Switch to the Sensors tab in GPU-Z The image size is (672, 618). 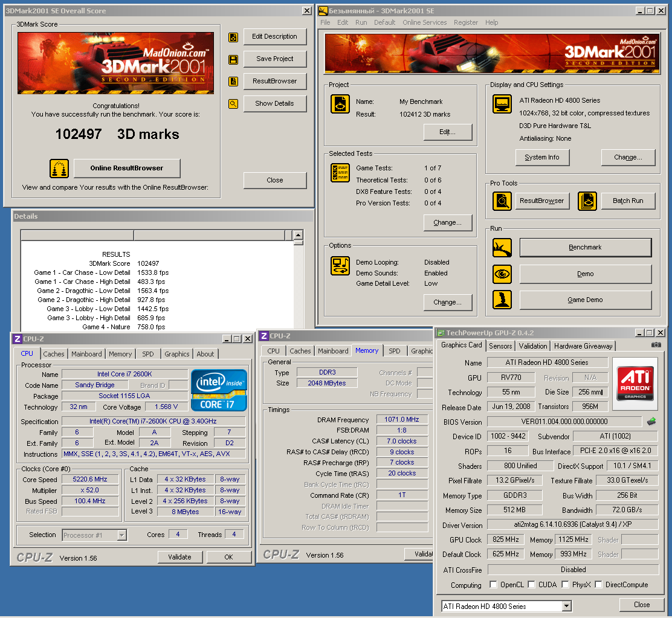pyautogui.click(x=500, y=346)
